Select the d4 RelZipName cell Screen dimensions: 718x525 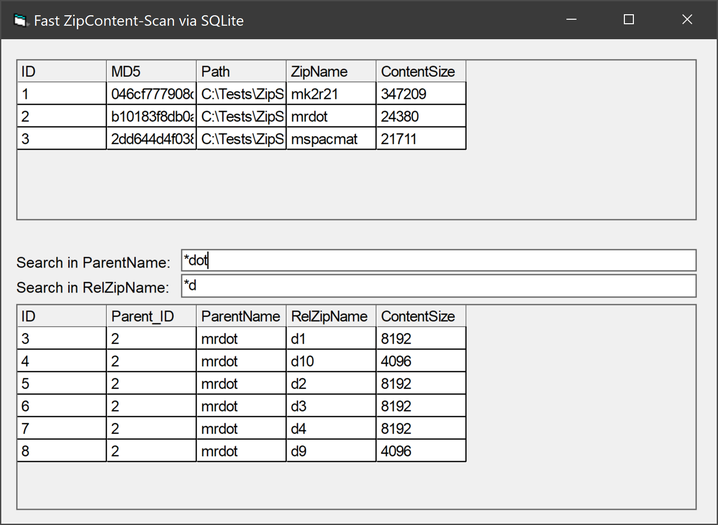[331, 428]
